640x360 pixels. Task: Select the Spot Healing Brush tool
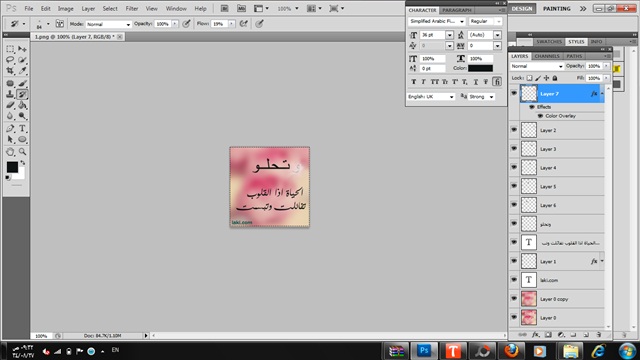click(10, 83)
